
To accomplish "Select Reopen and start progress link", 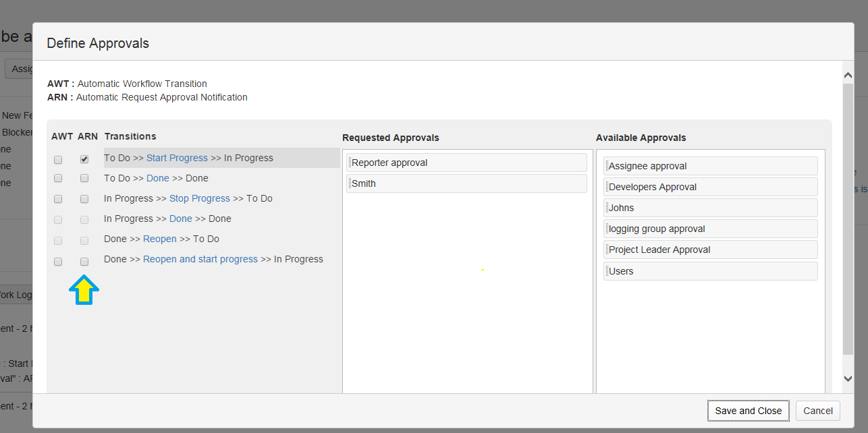I will click(x=200, y=259).
